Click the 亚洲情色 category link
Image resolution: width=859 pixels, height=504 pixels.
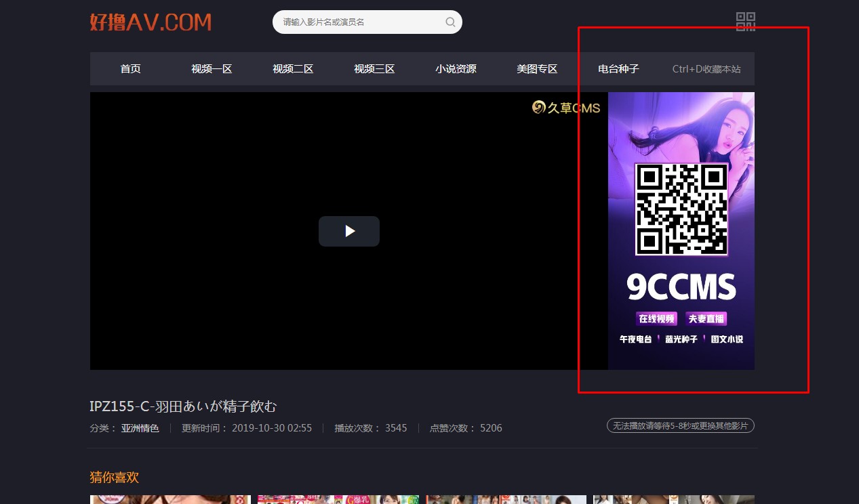click(x=140, y=427)
